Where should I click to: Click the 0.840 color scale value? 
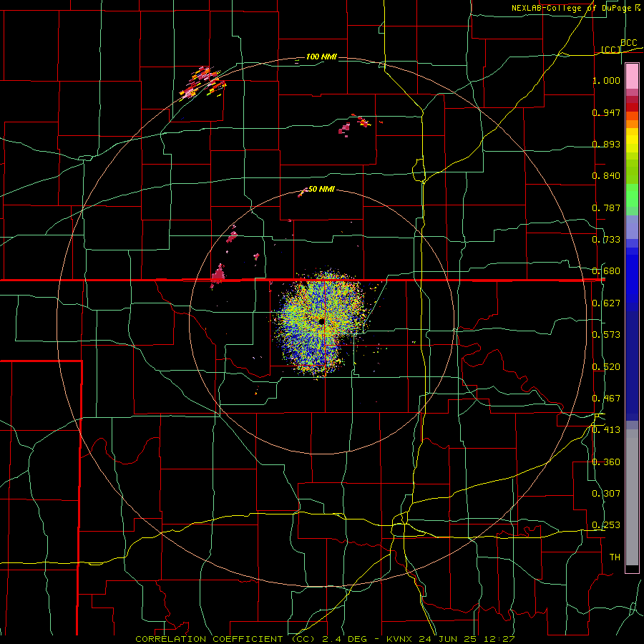click(x=606, y=176)
